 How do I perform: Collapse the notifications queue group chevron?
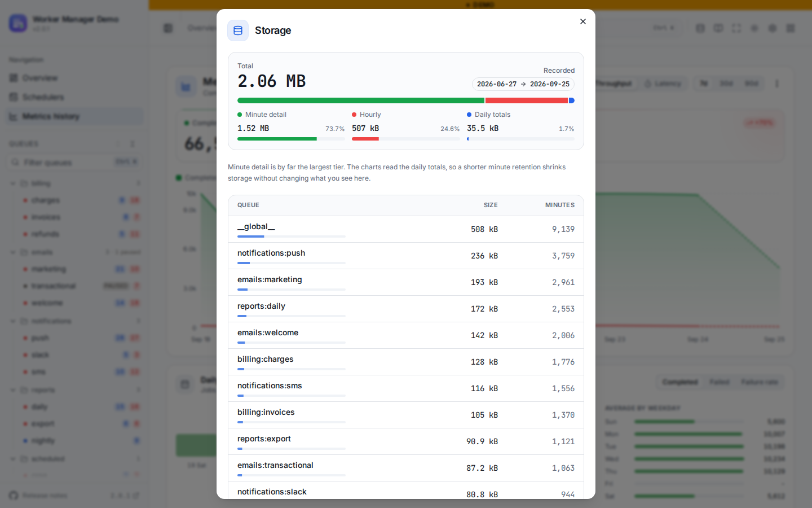[x=13, y=321]
